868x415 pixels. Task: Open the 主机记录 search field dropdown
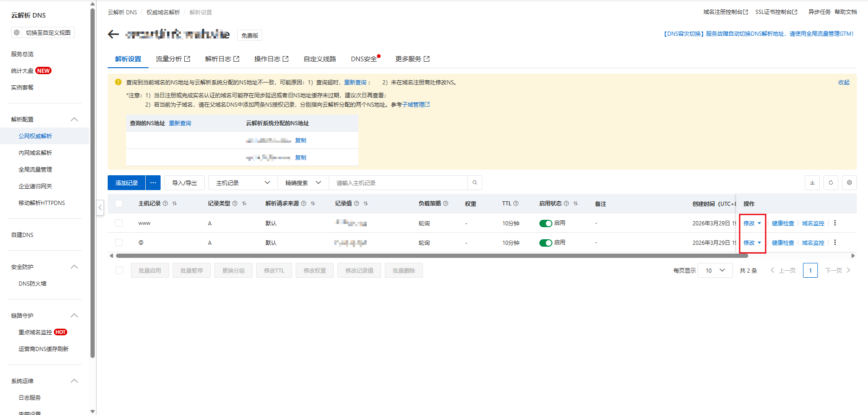click(x=243, y=183)
